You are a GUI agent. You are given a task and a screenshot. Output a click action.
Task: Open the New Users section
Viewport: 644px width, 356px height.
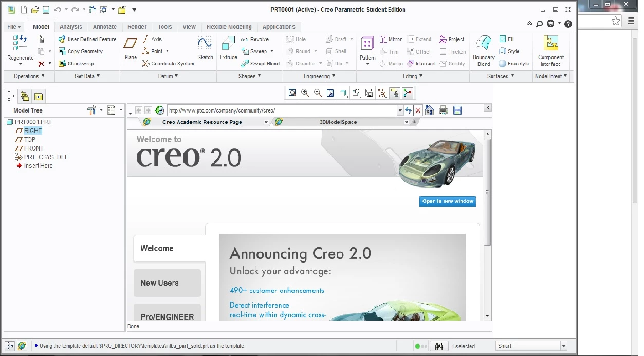pyautogui.click(x=167, y=283)
